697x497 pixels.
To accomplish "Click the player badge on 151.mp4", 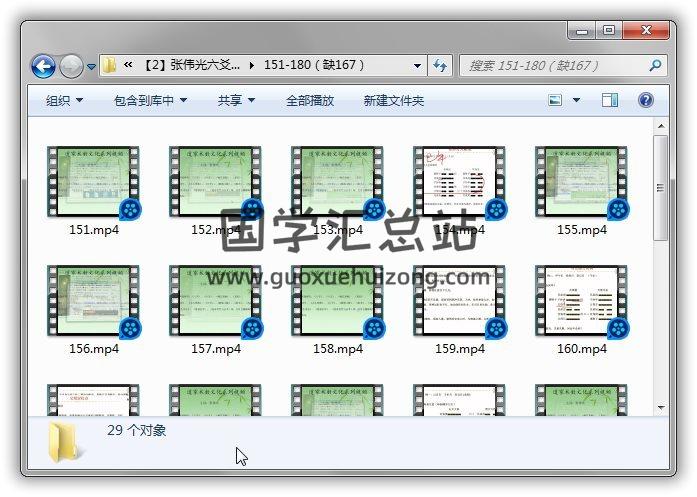I will [130, 209].
